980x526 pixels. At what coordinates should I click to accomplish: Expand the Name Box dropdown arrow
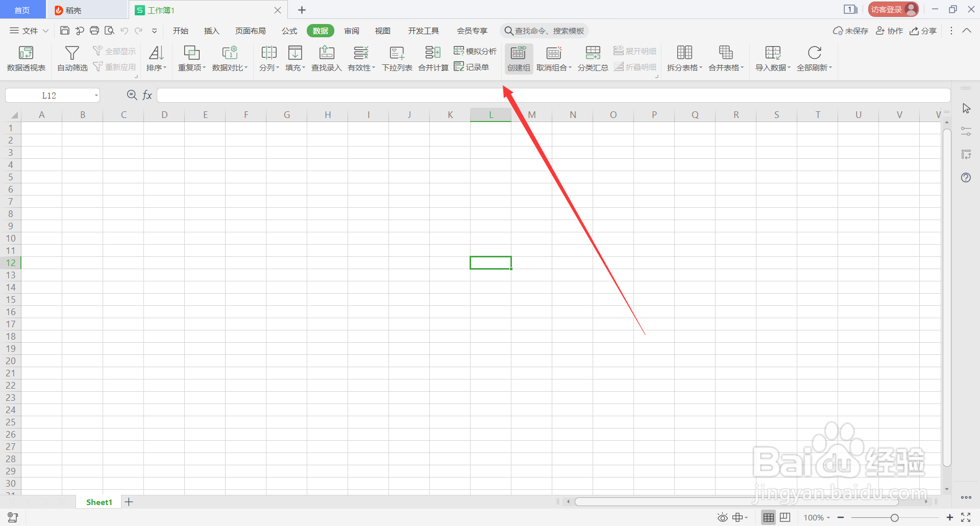pos(96,95)
